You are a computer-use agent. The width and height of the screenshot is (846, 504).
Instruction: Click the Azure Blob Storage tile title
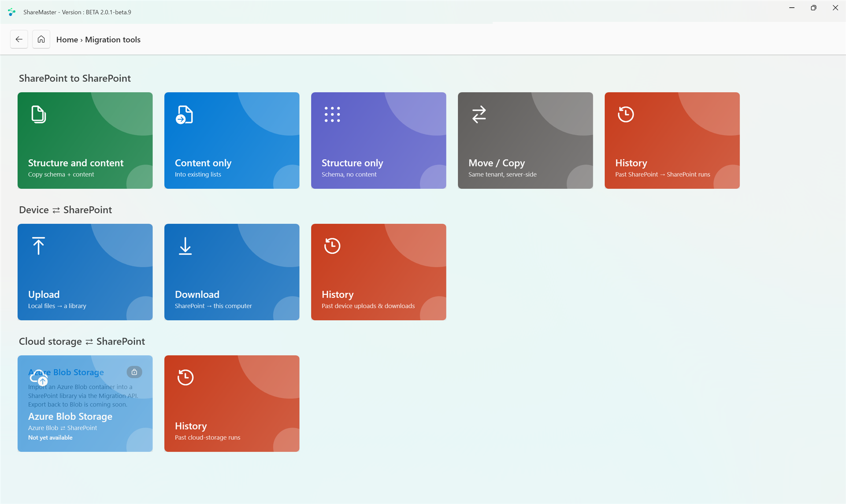(x=70, y=416)
